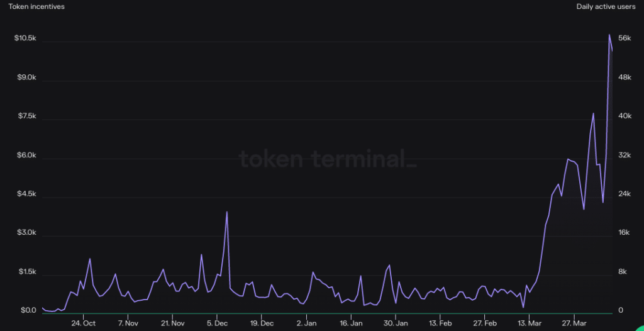Select the 13. Mar date label
The image size is (644, 331).
(529, 323)
